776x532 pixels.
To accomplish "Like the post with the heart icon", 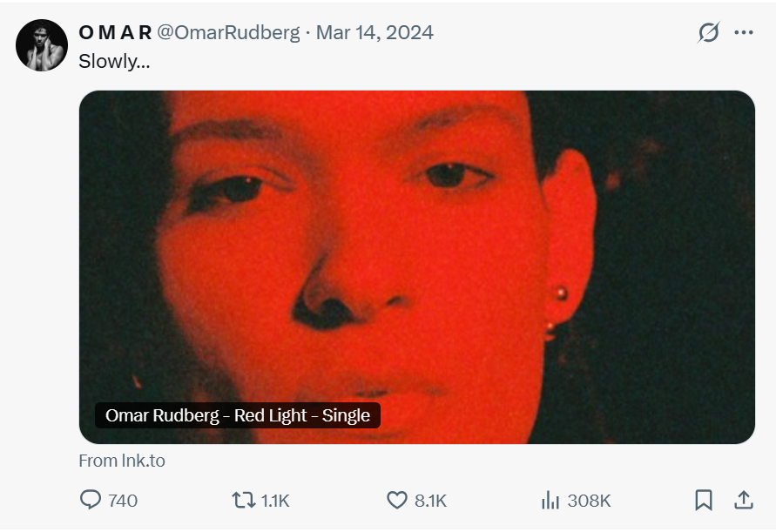I will (x=397, y=500).
